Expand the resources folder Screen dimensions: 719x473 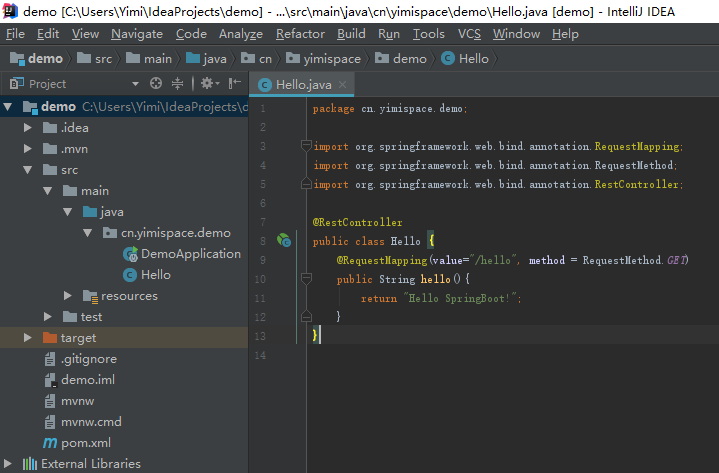[68, 296]
